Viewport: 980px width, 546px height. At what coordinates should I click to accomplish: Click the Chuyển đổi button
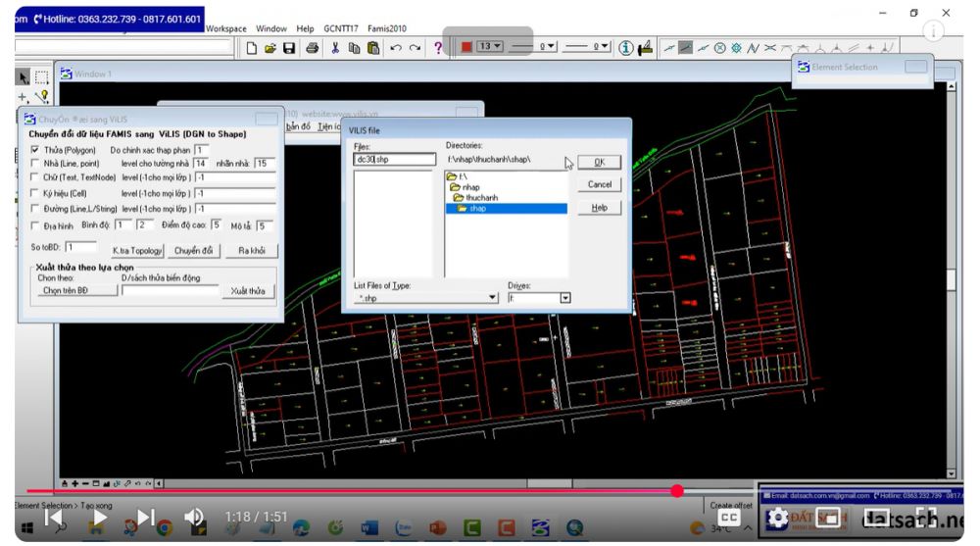coord(194,251)
